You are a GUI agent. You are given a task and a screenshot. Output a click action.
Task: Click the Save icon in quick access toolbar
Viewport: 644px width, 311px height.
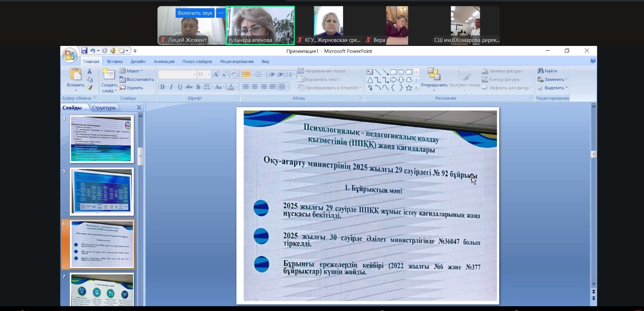(x=84, y=51)
